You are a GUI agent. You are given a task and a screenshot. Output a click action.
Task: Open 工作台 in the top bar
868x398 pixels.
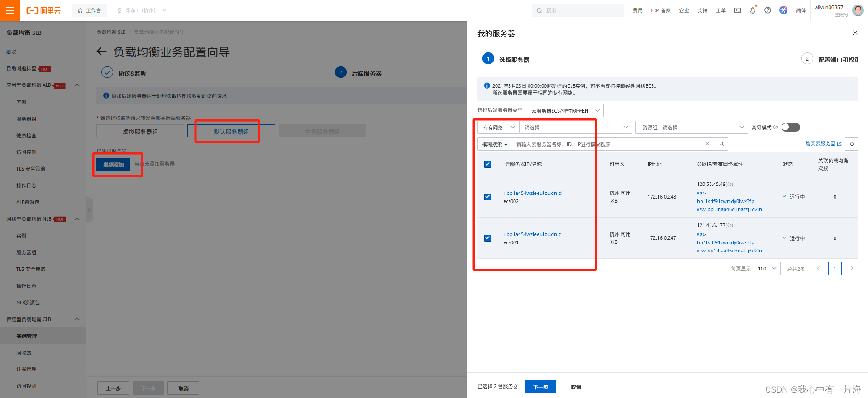(89, 10)
